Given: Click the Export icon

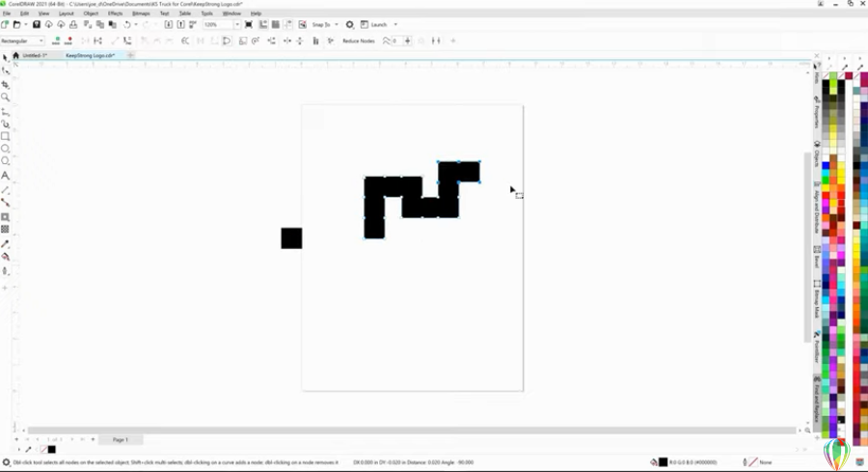Looking at the screenshot, I should pos(180,24).
